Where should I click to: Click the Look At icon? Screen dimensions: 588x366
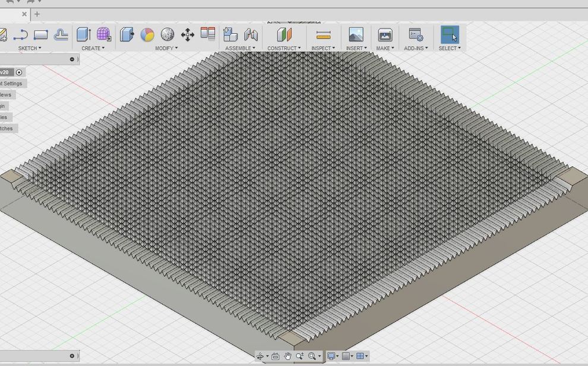click(275, 357)
